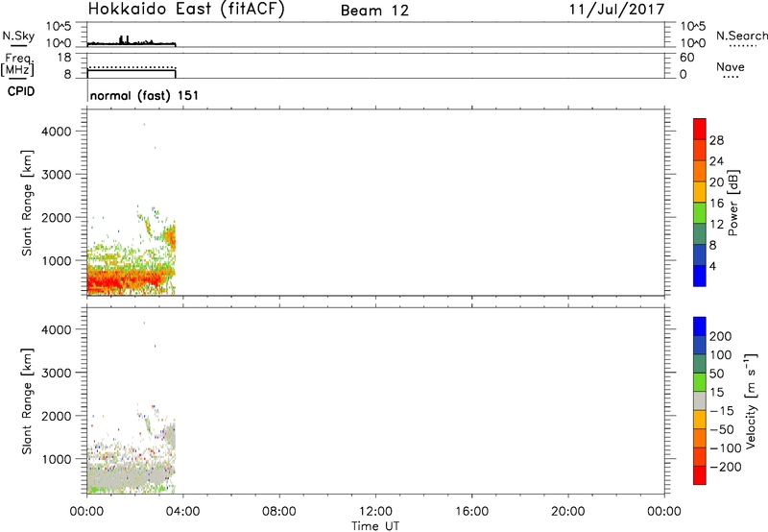Click the 'Power [dB]' colorbar label
This screenshot has height=532, width=768.
point(733,203)
